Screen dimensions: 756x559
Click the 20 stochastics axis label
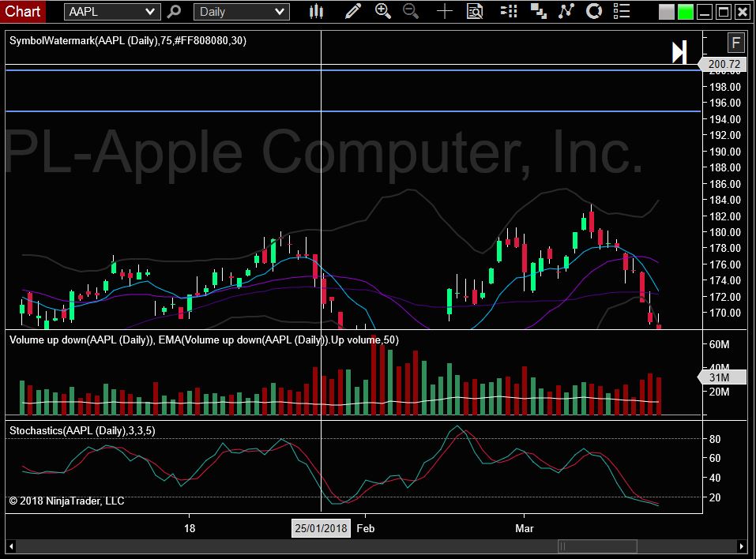coord(715,497)
